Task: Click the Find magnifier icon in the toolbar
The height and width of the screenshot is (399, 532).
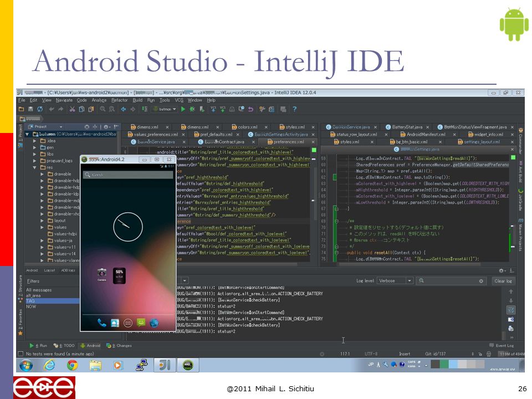Action: pos(103,109)
